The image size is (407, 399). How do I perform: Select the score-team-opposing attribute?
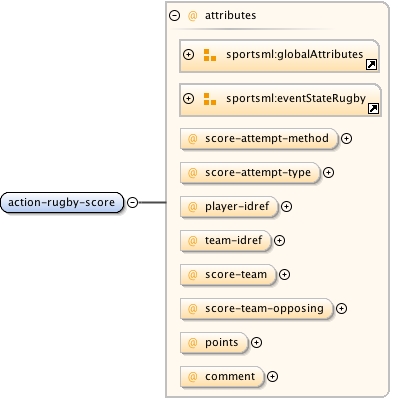click(257, 308)
